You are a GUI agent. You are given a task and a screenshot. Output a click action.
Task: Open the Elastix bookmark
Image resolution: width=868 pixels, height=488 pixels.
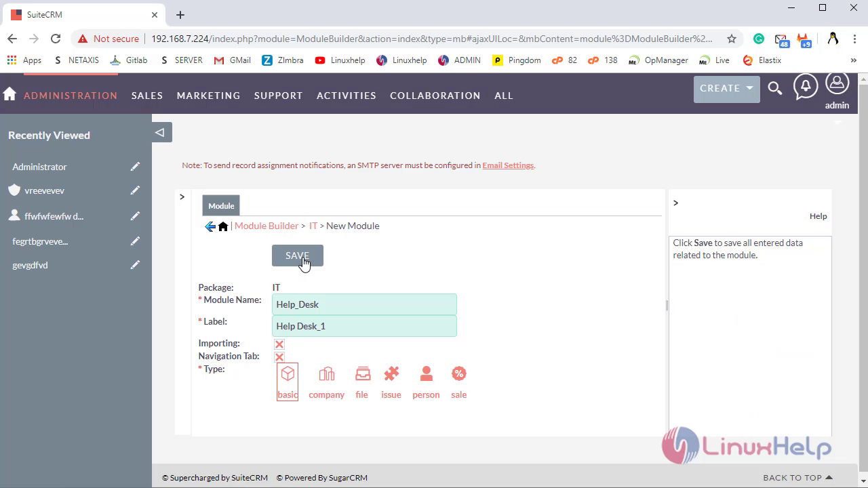[762, 60]
